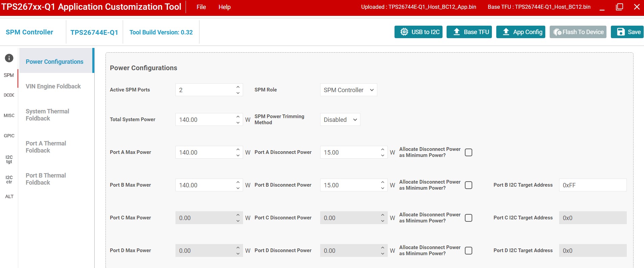Open the info icon in sidebar
Screen dimensions: 644x268
tap(9, 58)
